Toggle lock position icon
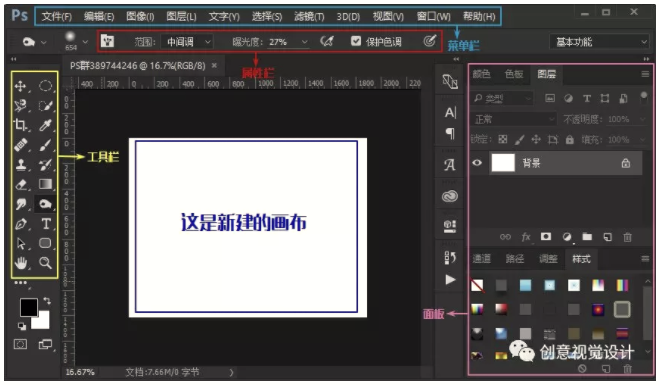 tap(536, 140)
